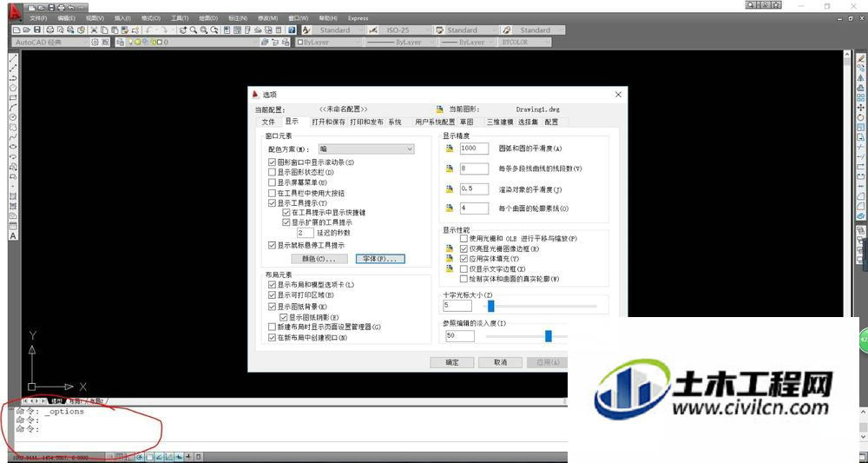The image size is (868, 463).
Task: Click the Cut scissors icon
Action: (x=94, y=30)
